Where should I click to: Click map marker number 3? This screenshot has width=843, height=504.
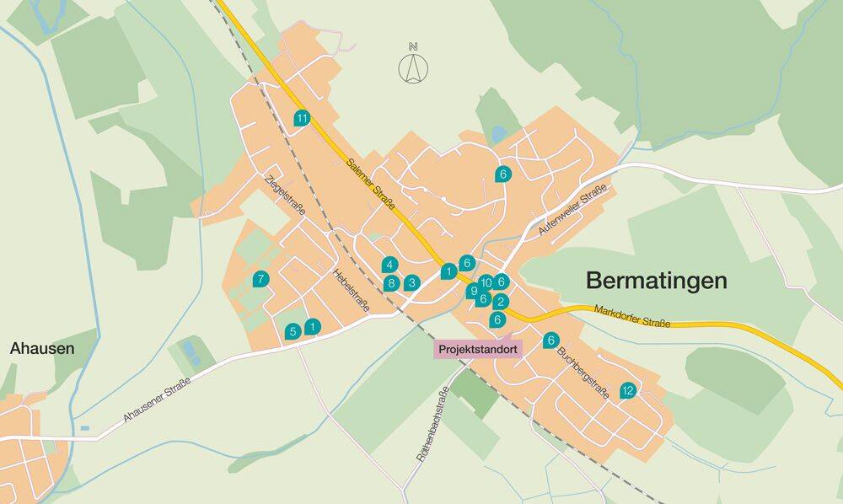click(412, 282)
